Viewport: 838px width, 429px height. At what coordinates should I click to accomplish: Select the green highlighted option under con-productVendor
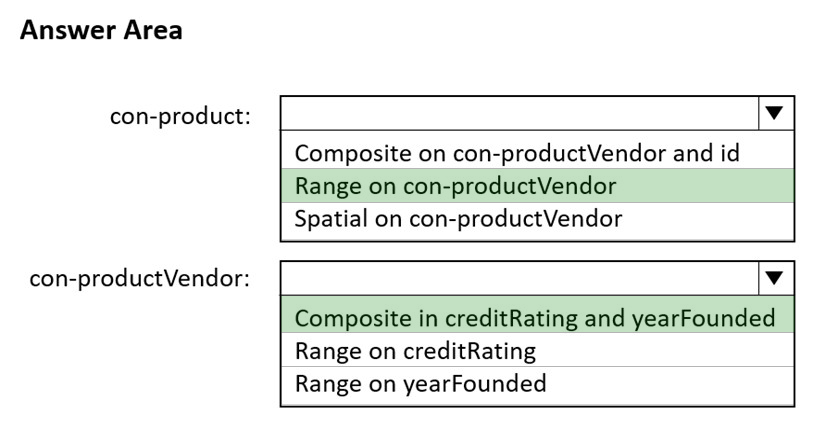pos(537,317)
